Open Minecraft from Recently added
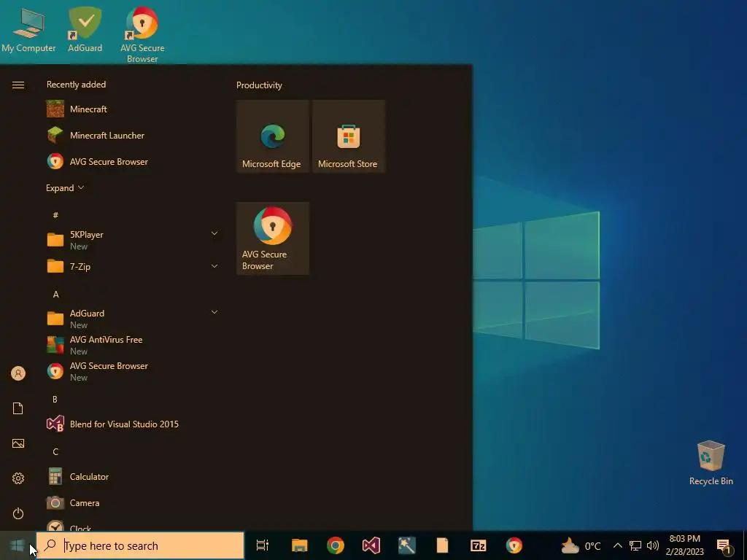This screenshot has height=560, width=747. [x=131, y=109]
